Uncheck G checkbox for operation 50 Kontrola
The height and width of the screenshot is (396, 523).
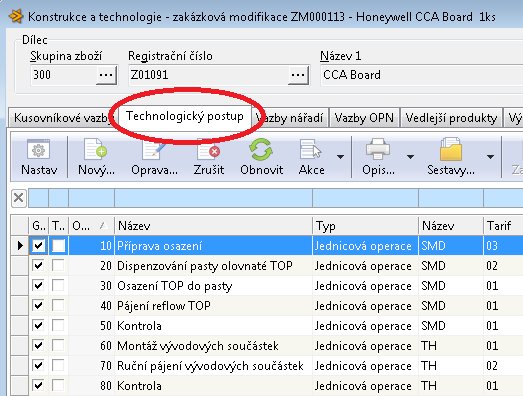click(x=38, y=326)
